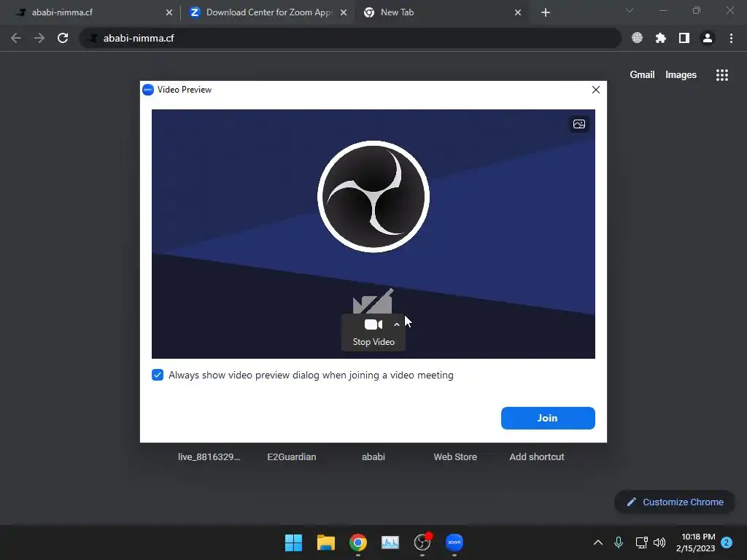747x560 pixels.
Task: Open the Gmail link
Action: tap(642, 75)
